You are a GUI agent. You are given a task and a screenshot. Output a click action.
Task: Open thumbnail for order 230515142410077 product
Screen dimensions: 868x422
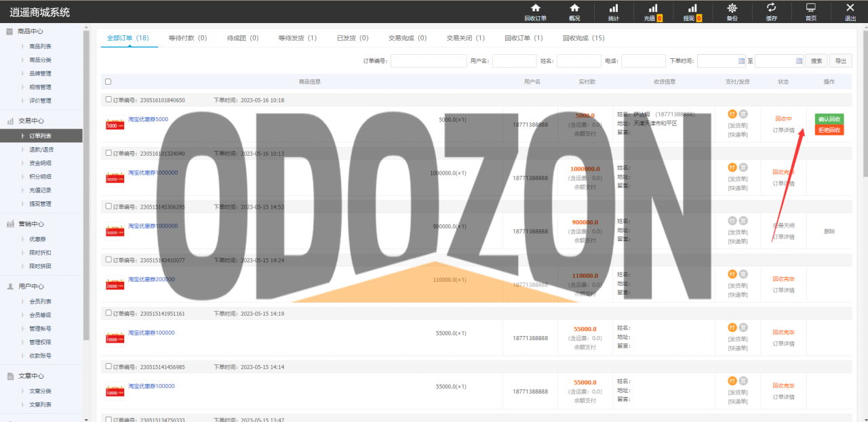tap(115, 285)
